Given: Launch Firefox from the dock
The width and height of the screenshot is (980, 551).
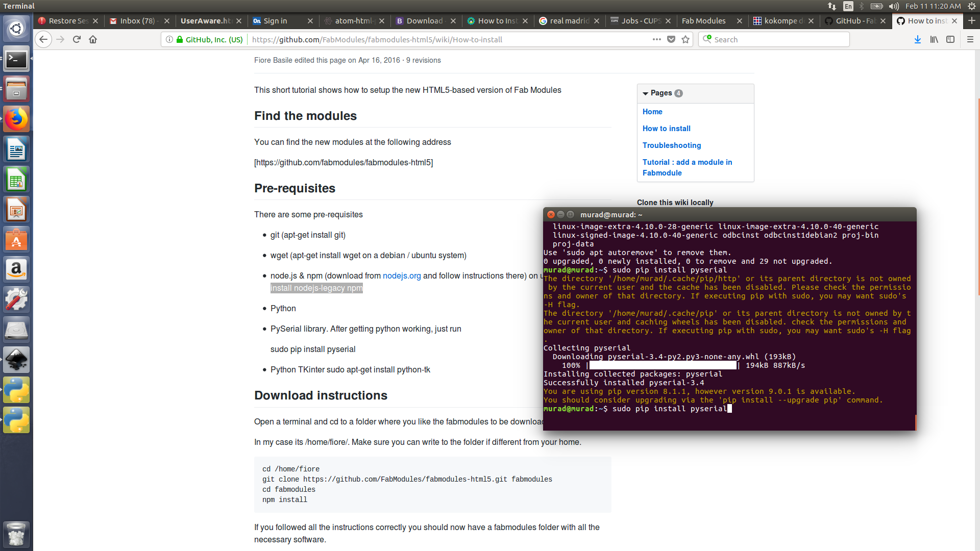Looking at the screenshot, I should [16, 119].
